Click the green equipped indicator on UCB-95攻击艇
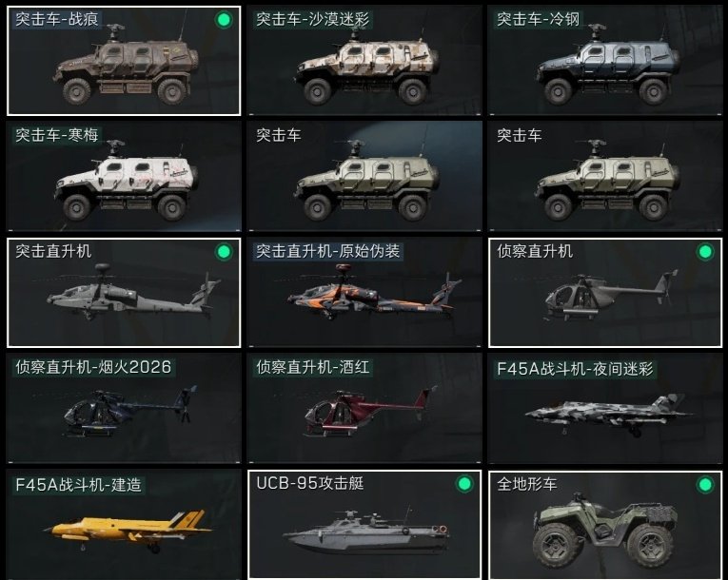Image resolution: width=728 pixels, height=580 pixels. 464,484
